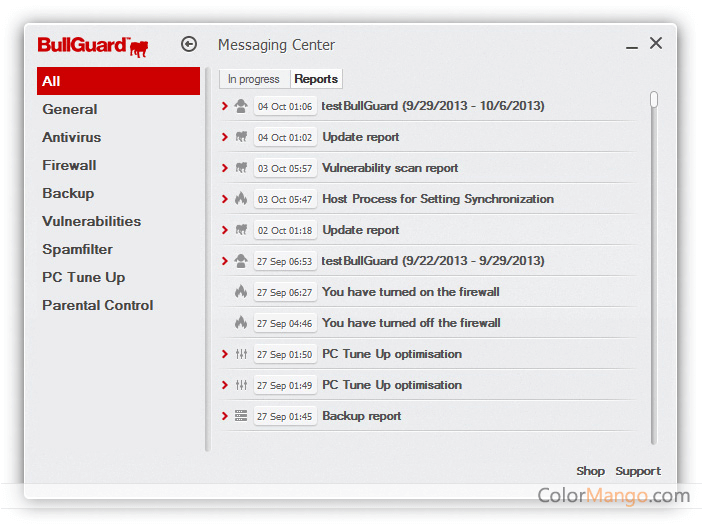The height and width of the screenshot is (524, 702).
Task: Expand the Host Process for Setting Synchronization entry
Action: click(225, 199)
